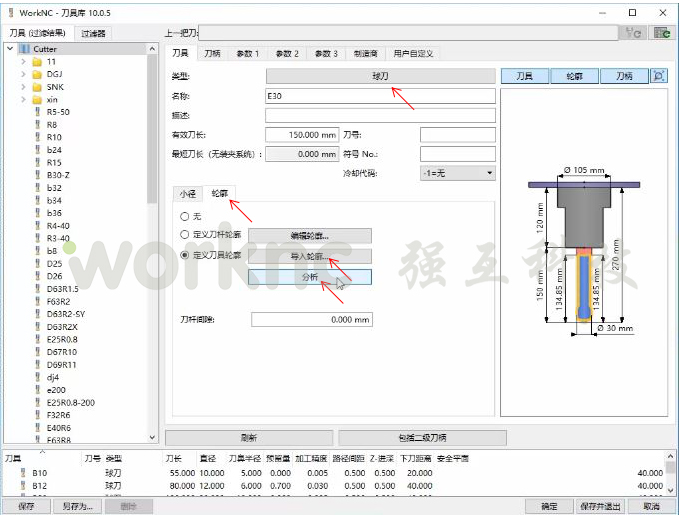This screenshot has height=516, width=681.
Task: Select 定义刀杆轮廓 radio option
Action: pyautogui.click(x=185, y=235)
